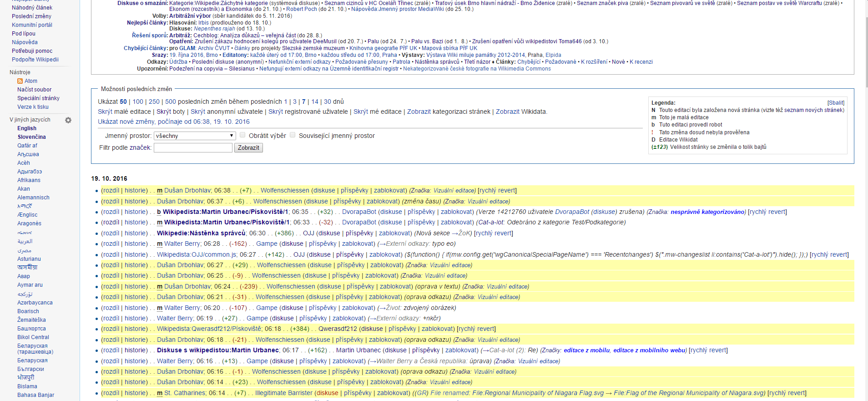The height and width of the screenshot is (401, 868).
Task: Open Gampe user page at 06:19
Action: 257,318
